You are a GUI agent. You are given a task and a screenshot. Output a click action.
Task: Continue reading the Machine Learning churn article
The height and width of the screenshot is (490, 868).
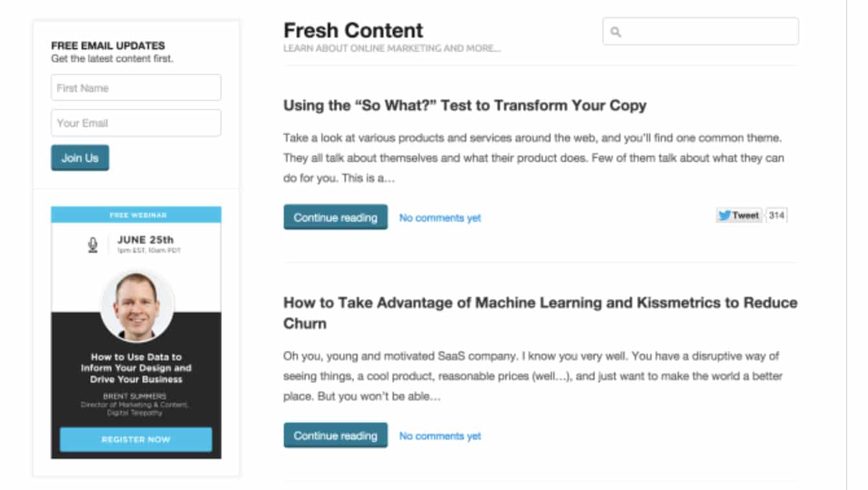click(x=336, y=436)
